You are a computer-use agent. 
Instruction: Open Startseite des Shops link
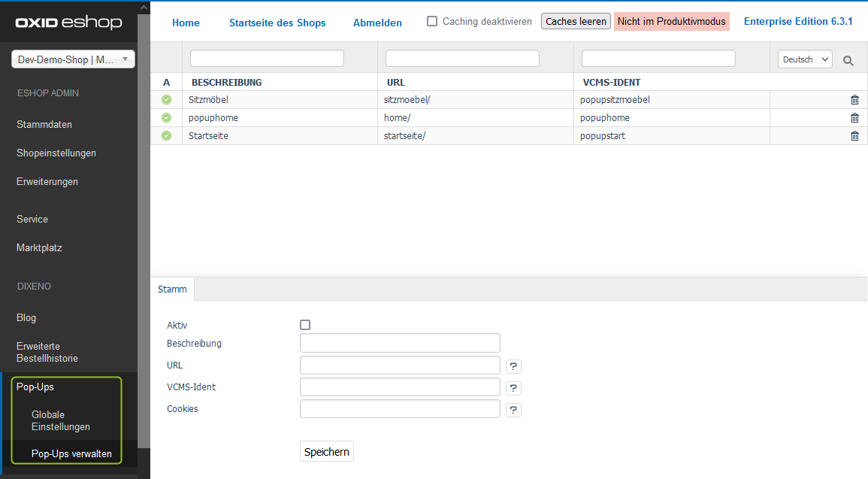[277, 23]
